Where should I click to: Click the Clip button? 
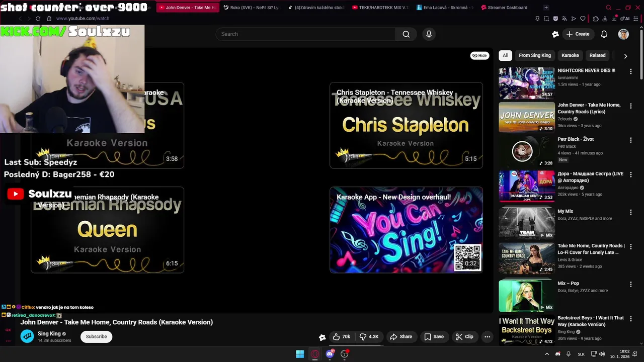coord(464,337)
